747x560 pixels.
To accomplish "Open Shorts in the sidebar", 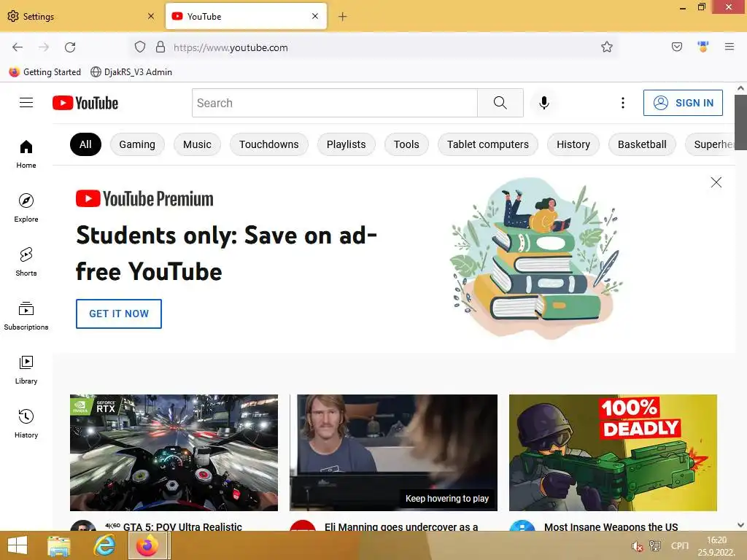I will (x=26, y=262).
